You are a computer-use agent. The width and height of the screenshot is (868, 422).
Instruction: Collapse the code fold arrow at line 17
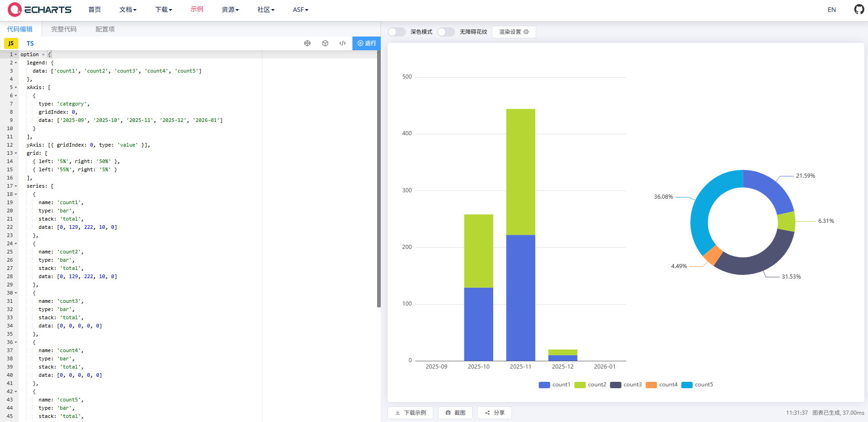click(16, 186)
